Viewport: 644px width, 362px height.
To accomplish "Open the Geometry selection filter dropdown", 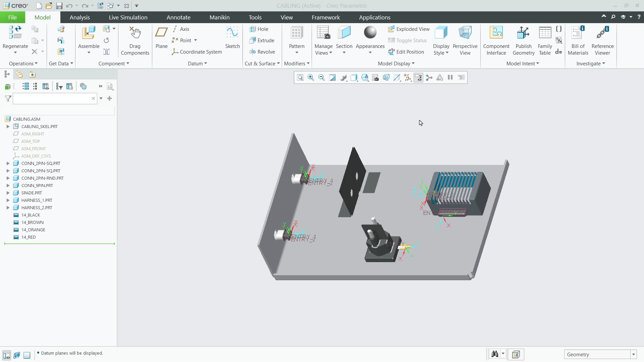I will (633, 355).
